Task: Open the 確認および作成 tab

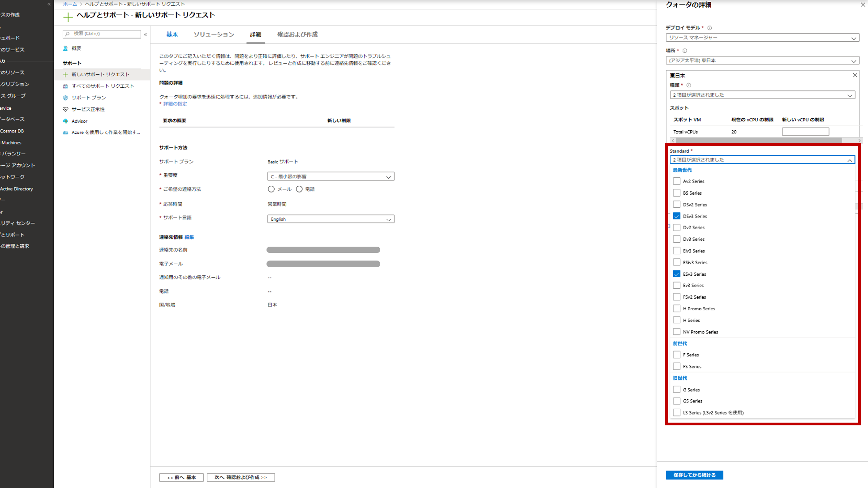Action: (297, 34)
